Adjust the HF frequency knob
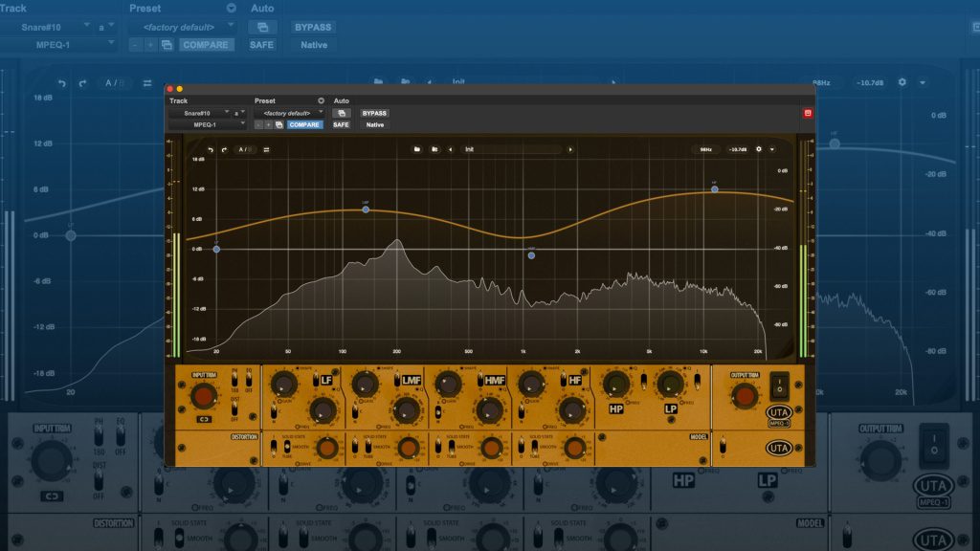 point(572,410)
